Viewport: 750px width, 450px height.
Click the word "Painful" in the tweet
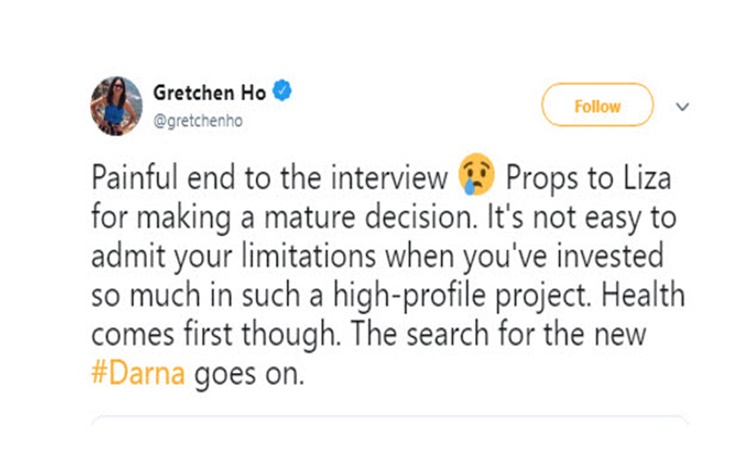(134, 179)
